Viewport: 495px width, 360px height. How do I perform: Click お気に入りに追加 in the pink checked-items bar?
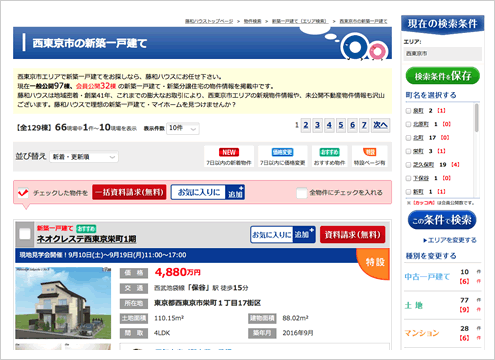tap(208, 192)
